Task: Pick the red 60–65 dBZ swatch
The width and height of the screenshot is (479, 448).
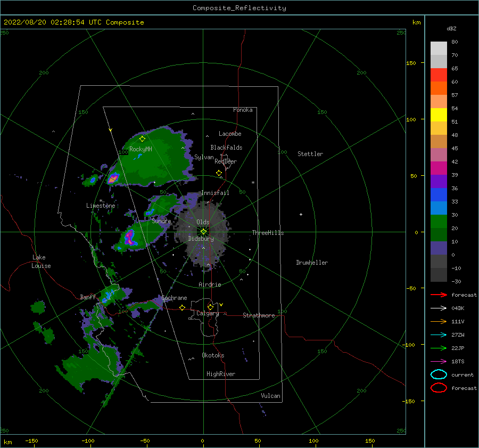Action: click(x=439, y=75)
